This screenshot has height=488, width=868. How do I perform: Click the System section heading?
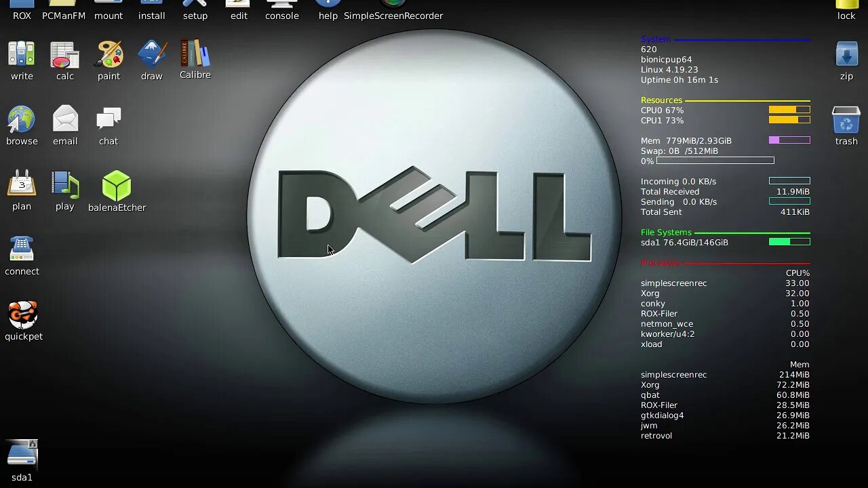[656, 39]
